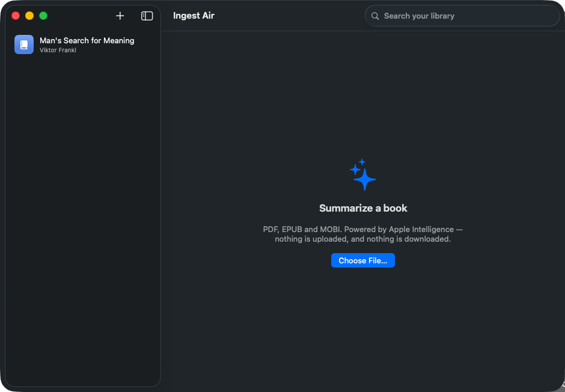The image size is (565, 392).
Task: Click the Viktor Frankl author text
Action: click(x=58, y=50)
